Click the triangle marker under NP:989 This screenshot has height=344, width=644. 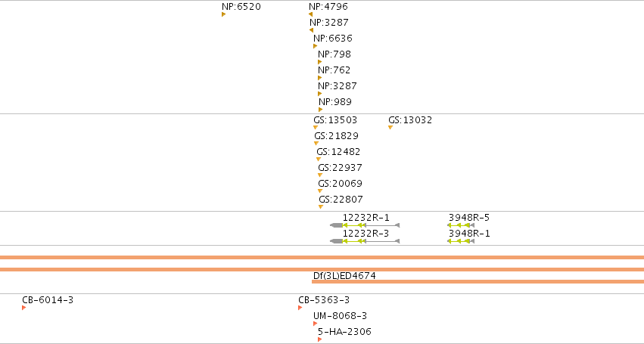pyautogui.click(x=320, y=110)
